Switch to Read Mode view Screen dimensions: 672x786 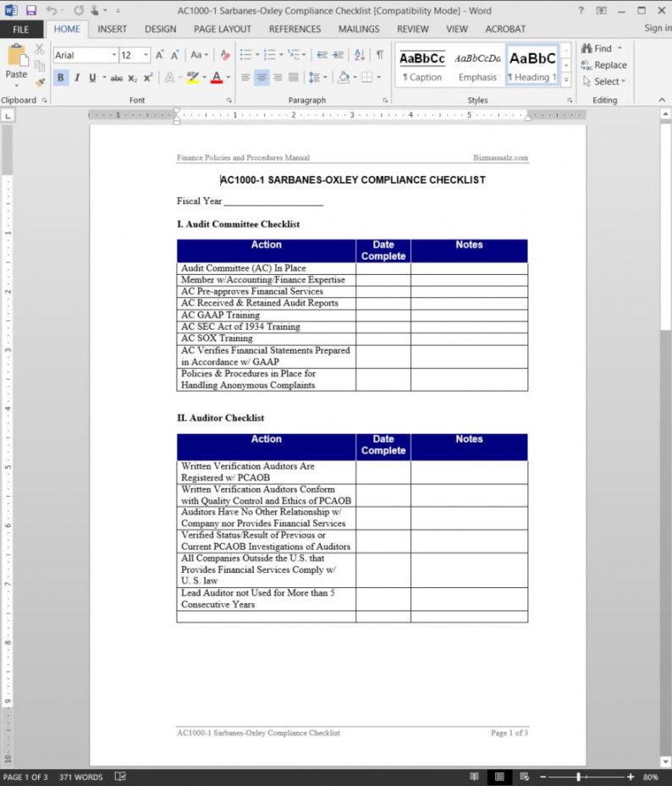pyautogui.click(x=474, y=777)
